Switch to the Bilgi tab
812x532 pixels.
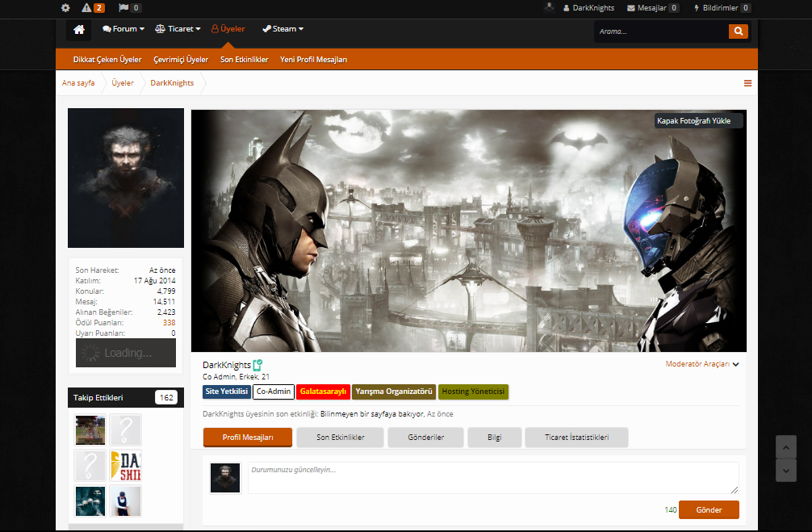pos(495,438)
